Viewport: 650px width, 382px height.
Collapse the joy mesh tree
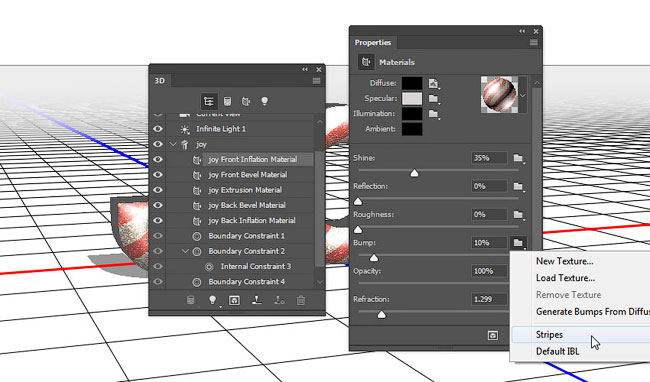tap(173, 145)
